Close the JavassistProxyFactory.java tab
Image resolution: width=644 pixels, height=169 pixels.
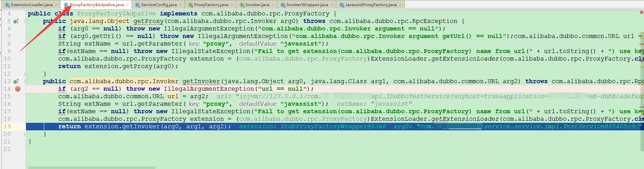click(x=400, y=5)
